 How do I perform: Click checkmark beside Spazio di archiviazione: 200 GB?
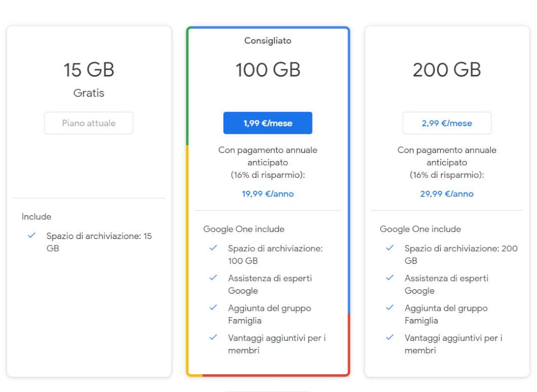click(x=390, y=248)
